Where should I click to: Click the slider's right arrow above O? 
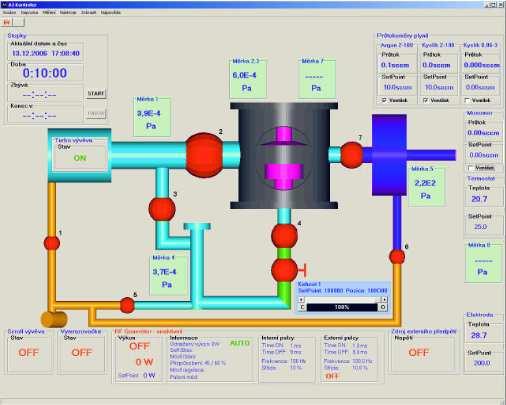384,299
